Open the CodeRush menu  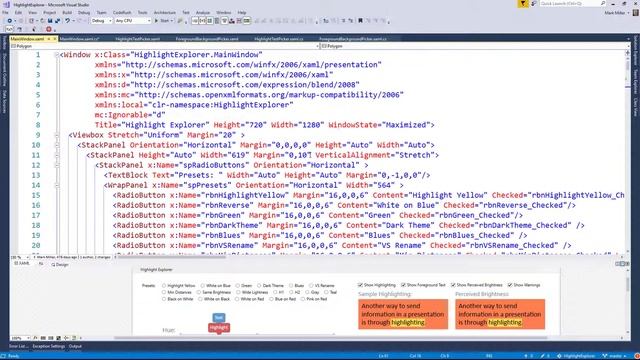pos(122,13)
